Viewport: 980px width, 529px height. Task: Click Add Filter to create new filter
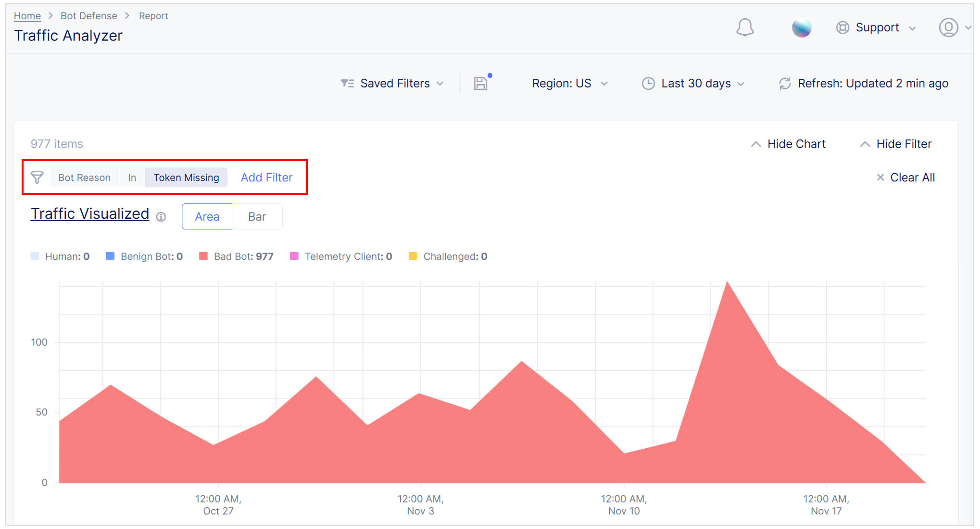266,177
